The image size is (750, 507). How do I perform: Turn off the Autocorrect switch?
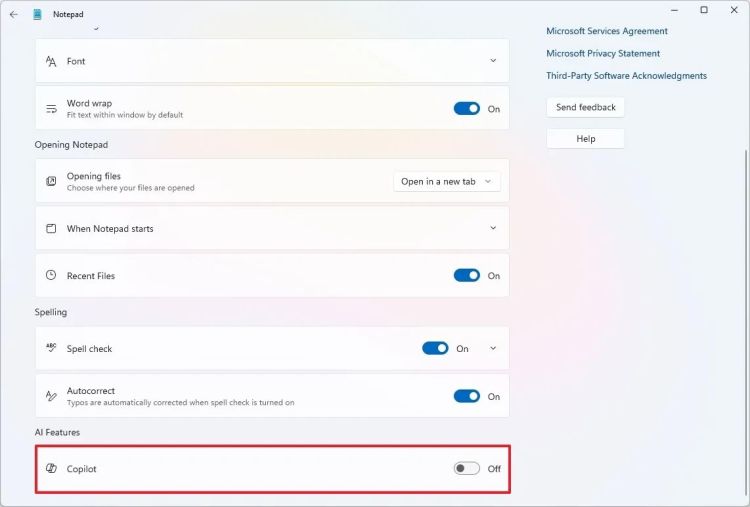(466, 396)
